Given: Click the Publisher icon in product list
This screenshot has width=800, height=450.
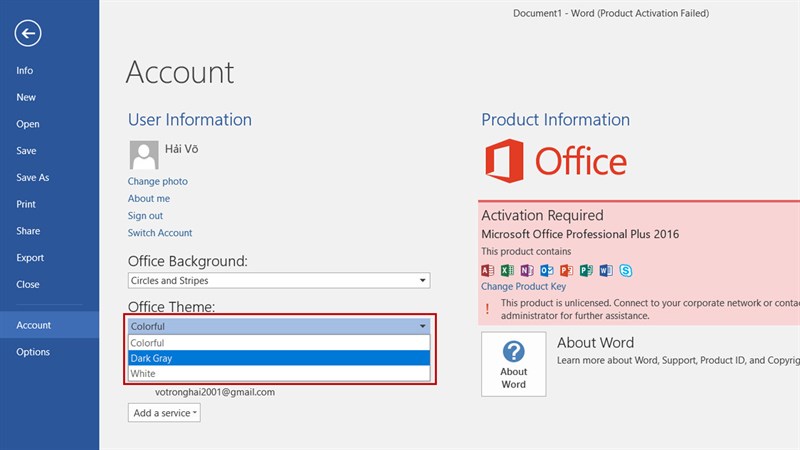Looking at the screenshot, I should click(586, 270).
